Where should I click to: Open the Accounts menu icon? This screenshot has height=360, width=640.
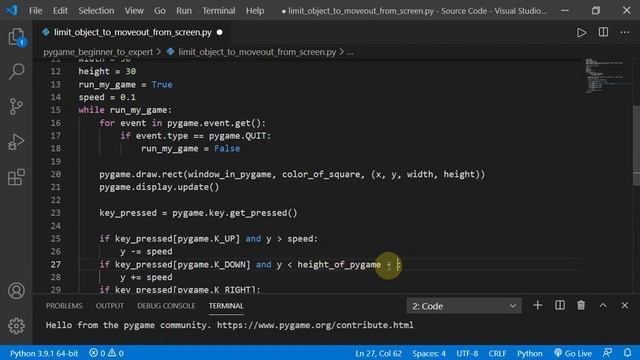(16, 291)
